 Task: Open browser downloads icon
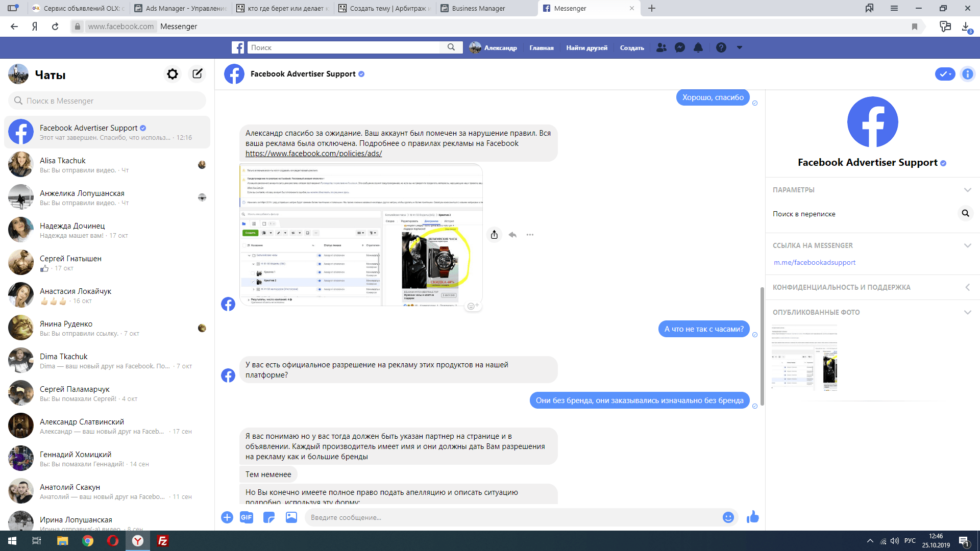[966, 27]
